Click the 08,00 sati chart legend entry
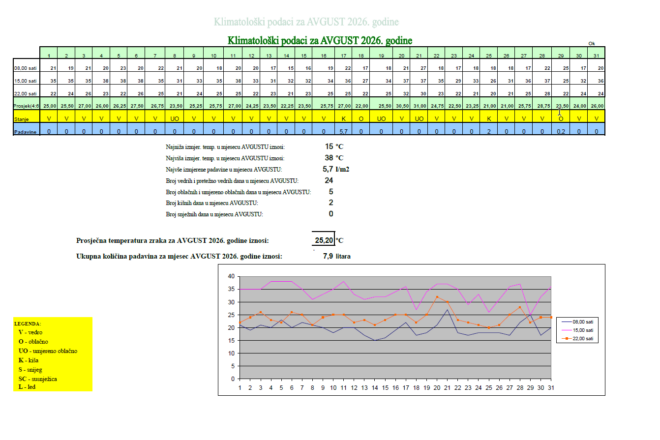 tap(578, 322)
